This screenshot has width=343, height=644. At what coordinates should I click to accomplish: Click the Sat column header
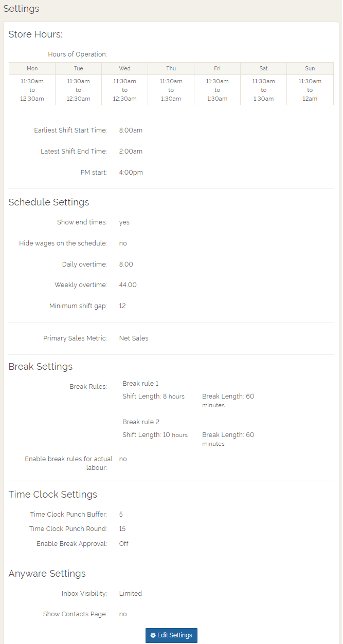[x=263, y=68]
